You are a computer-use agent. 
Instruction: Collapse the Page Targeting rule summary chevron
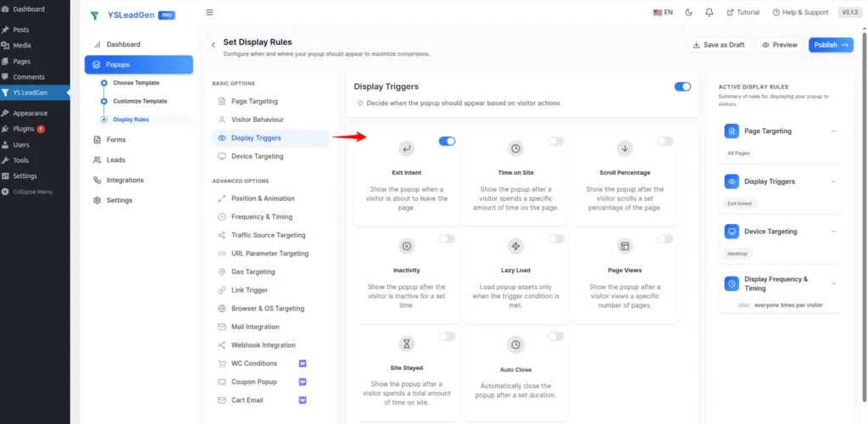(x=833, y=131)
